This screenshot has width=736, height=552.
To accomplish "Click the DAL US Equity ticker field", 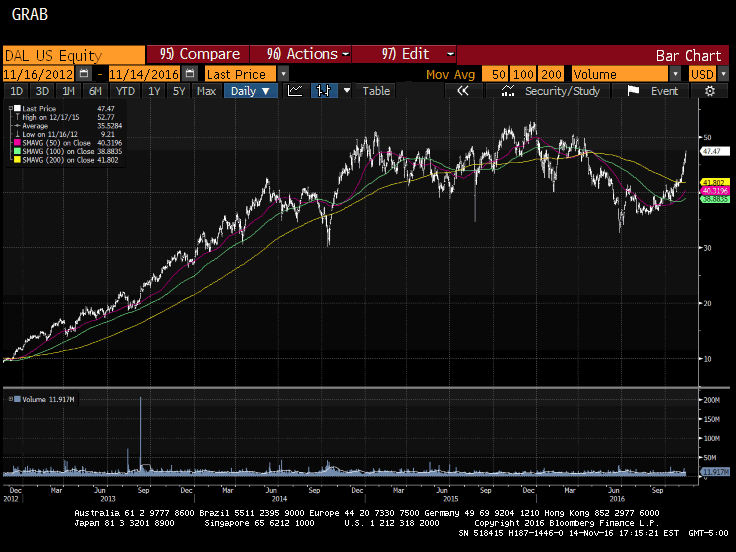I will point(74,55).
